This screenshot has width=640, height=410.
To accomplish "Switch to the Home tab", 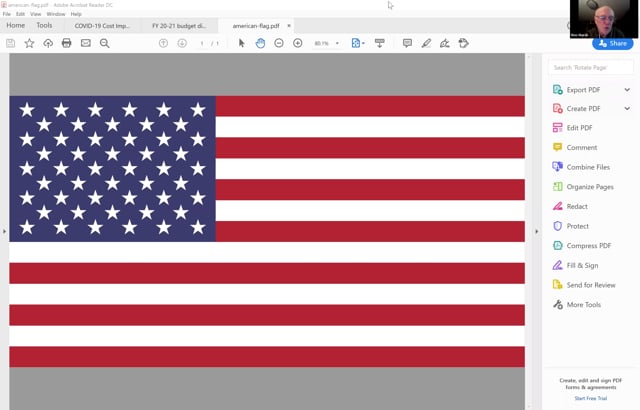I will pyautogui.click(x=16, y=25).
